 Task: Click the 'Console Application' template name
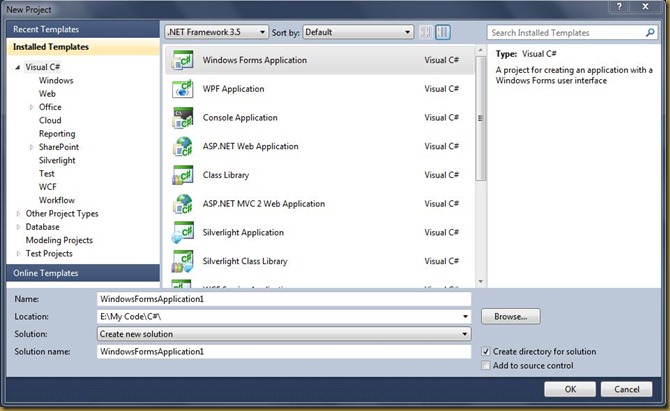click(x=240, y=117)
